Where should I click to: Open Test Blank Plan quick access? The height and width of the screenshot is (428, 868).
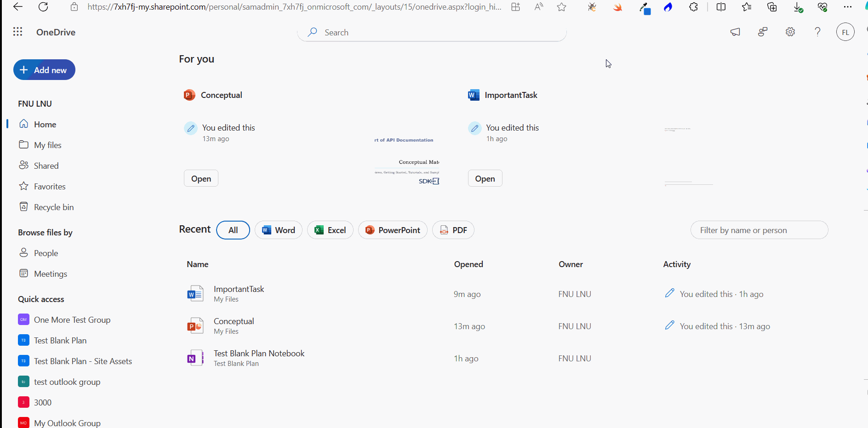click(x=60, y=340)
